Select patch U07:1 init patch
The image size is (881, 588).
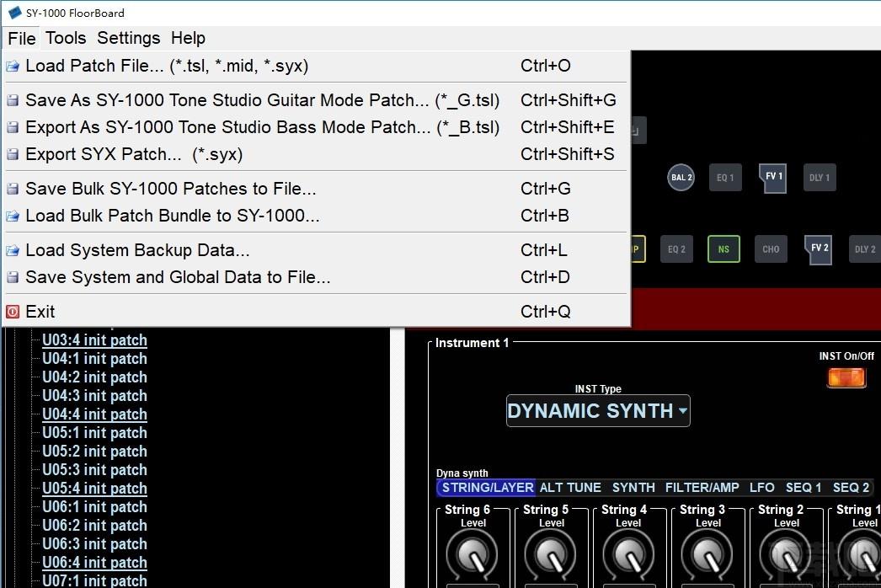coord(94,580)
